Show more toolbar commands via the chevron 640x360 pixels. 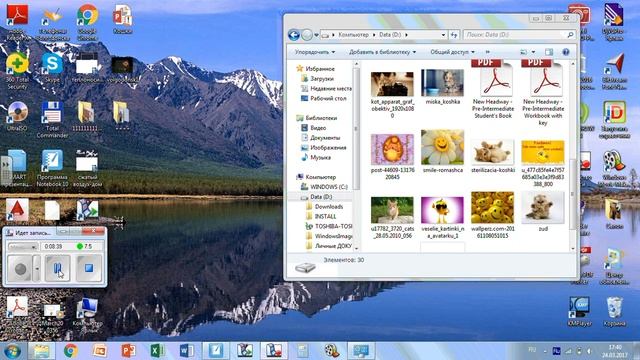click(487, 52)
